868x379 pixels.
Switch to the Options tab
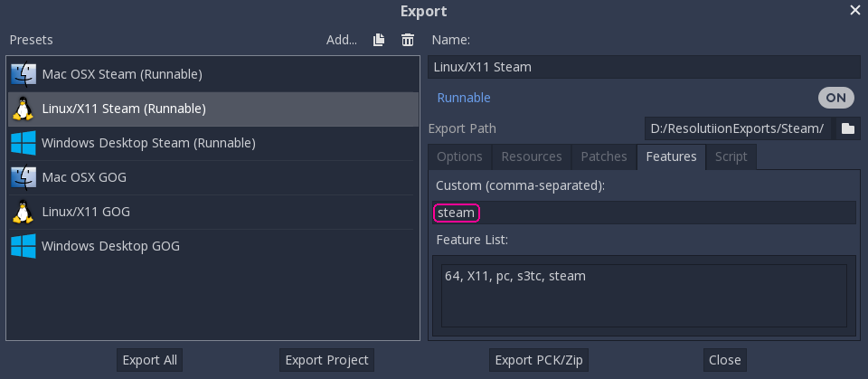(459, 156)
